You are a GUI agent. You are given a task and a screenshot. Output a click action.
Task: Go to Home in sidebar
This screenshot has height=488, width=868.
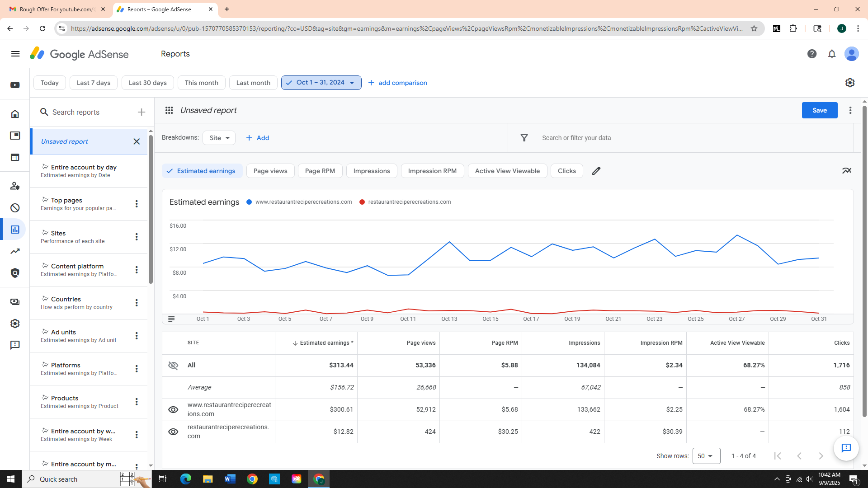[15, 114]
